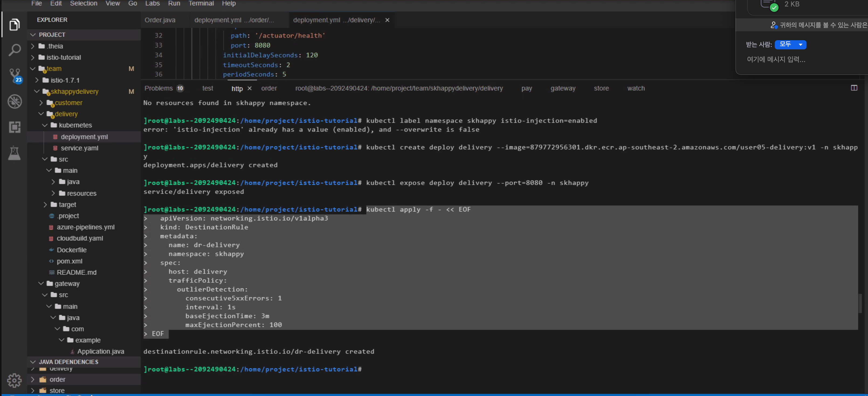Open Settings via the gear icon
This screenshot has height=396, width=868.
coord(15,380)
